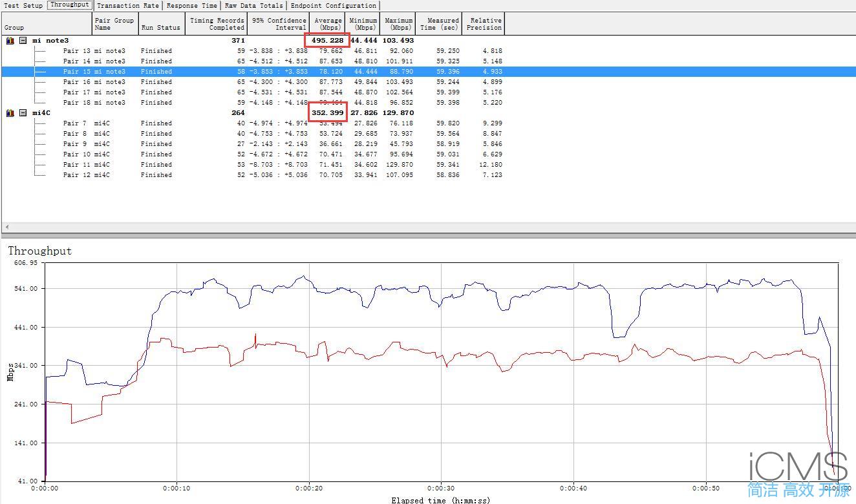
Task: Click Pair 9 average value 36.661
Action: tap(331, 144)
